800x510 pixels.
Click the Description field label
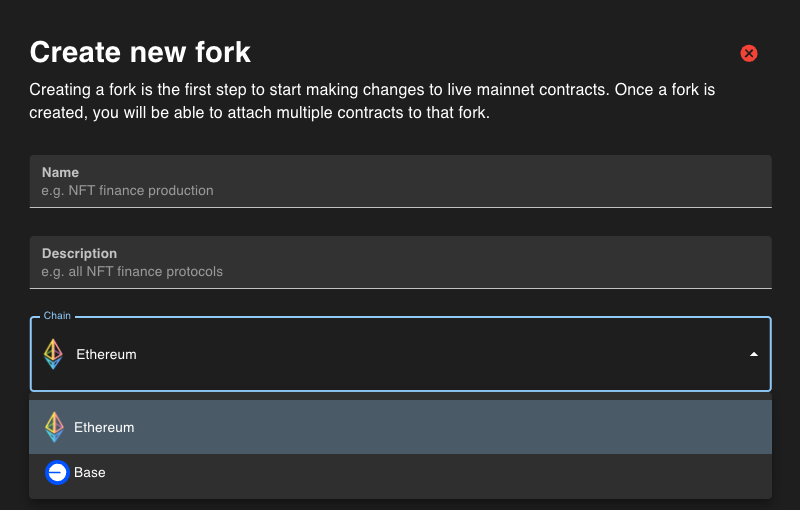coord(79,253)
